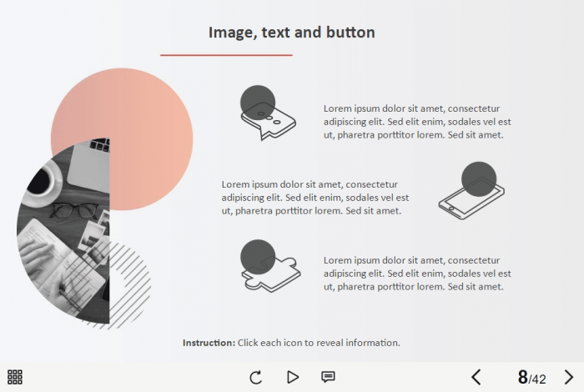584x392 pixels.
Task: Open the transcript comments icon
Action: point(328,377)
